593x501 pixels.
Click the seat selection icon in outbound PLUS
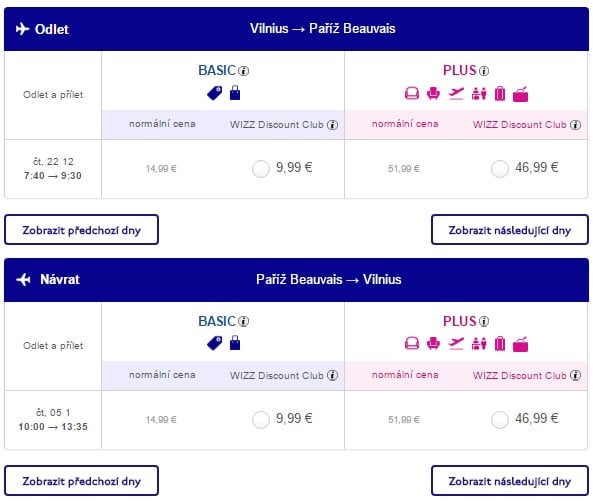click(433, 93)
